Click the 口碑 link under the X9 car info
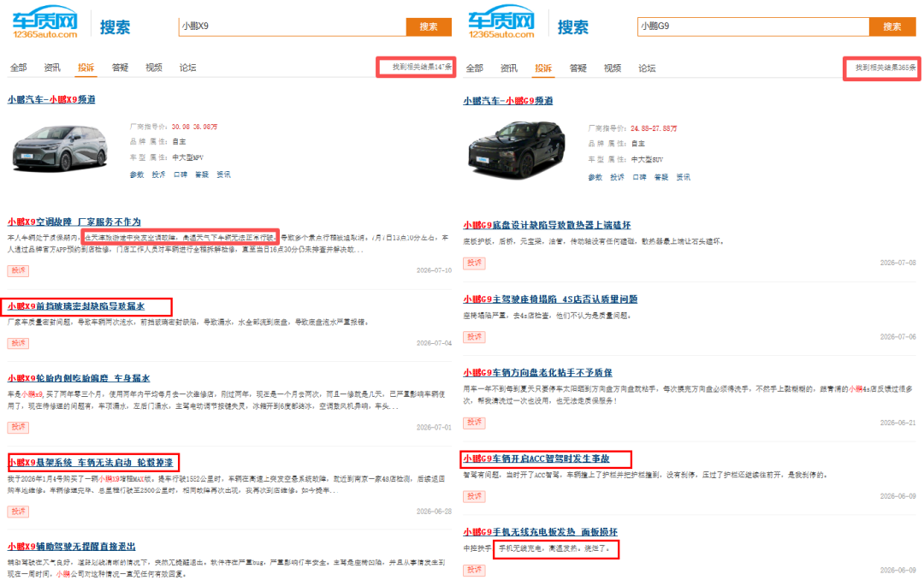 (x=181, y=175)
